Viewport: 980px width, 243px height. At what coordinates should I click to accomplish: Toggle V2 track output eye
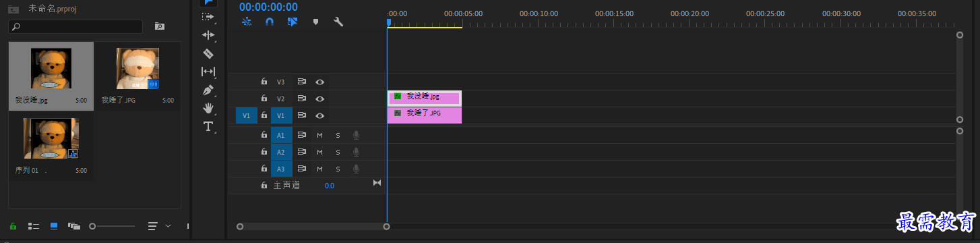tap(320, 99)
